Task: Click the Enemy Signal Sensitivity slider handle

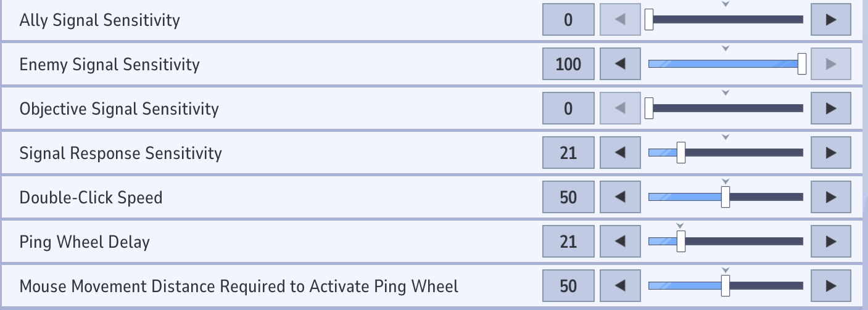Action: point(801,64)
